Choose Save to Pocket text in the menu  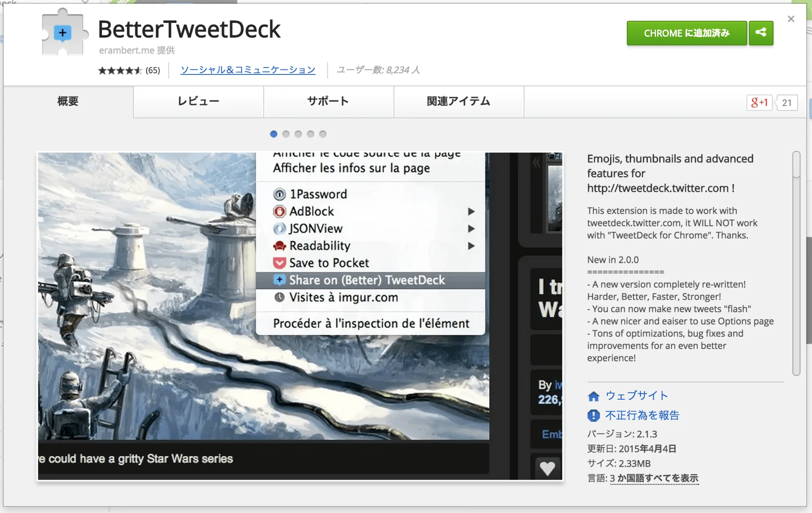tap(329, 263)
